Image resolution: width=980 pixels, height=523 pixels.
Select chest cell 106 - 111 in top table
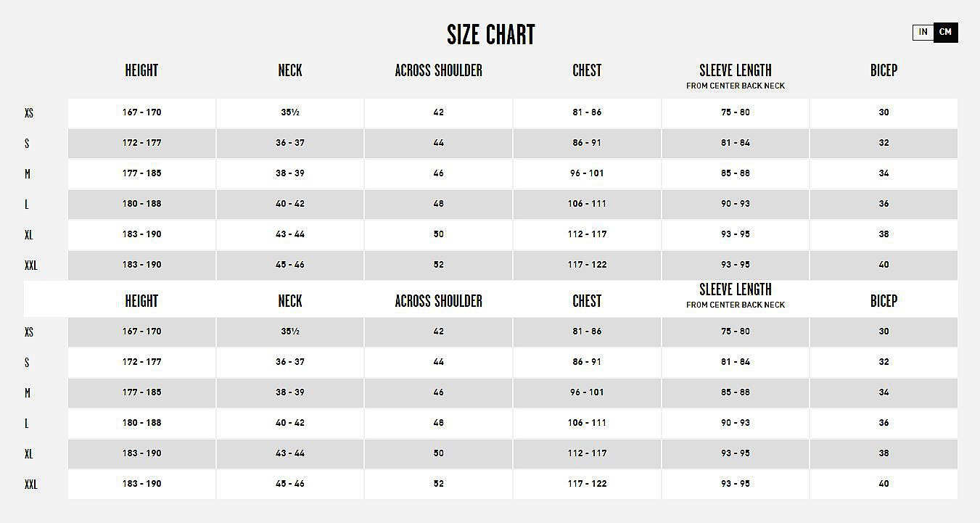pos(587,204)
